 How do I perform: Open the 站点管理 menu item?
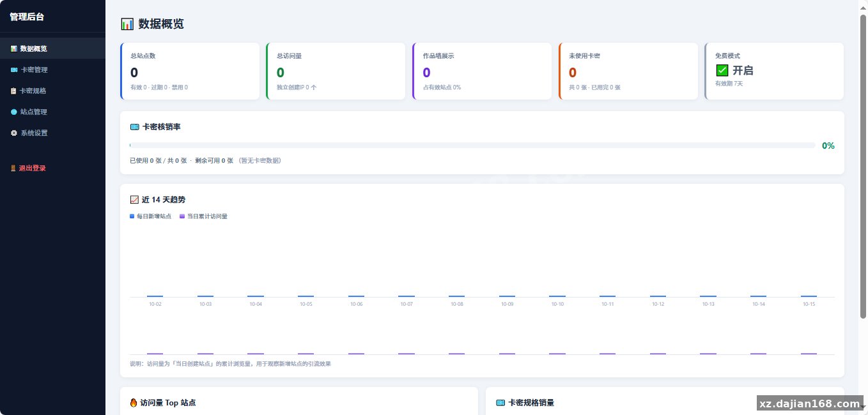pos(52,112)
